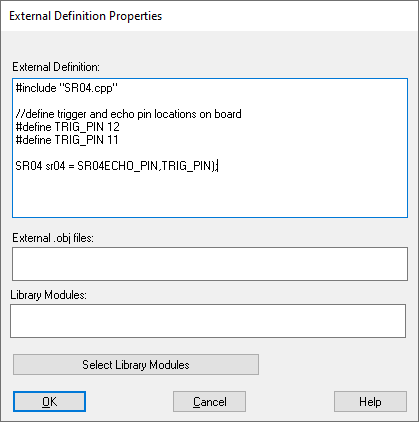Click the Library Modules: label
Screen dimensions: 419x422
(49, 295)
